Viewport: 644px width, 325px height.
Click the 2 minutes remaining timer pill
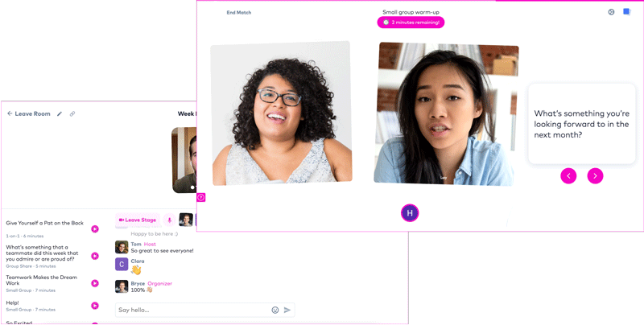coord(411,23)
